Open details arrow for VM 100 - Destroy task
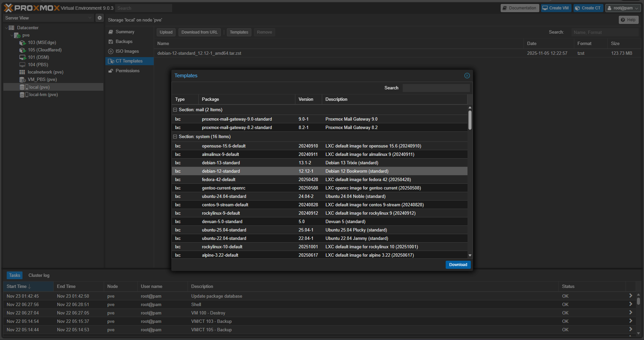 point(631,312)
